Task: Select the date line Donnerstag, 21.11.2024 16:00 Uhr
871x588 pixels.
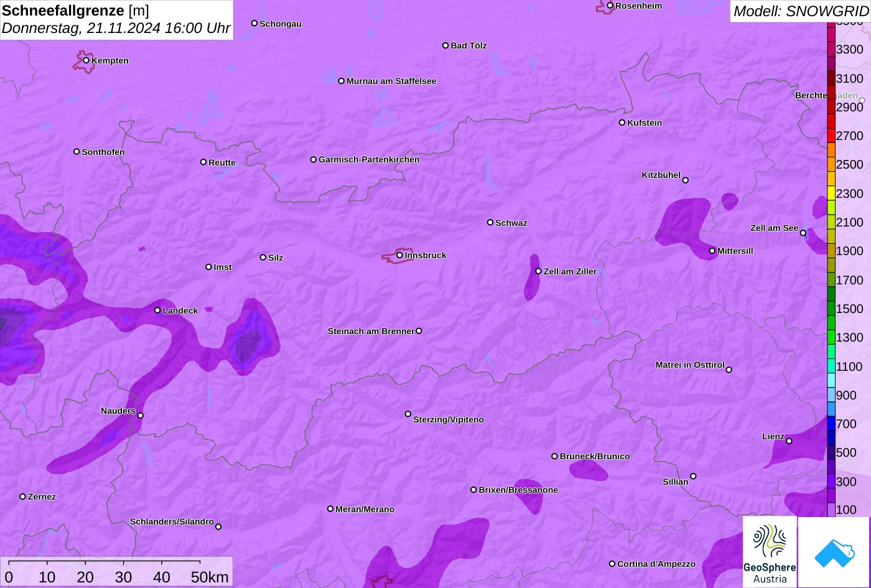Action: click(x=116, y=28)
